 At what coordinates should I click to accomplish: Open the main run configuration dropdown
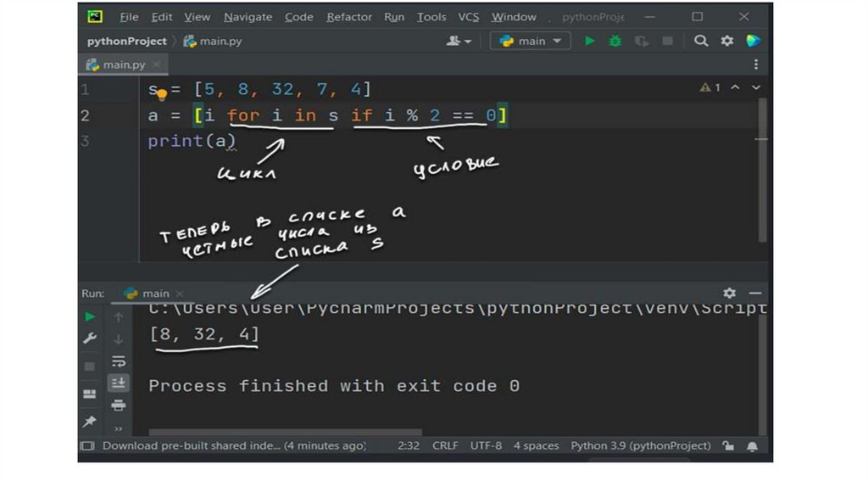pos(531,41)
